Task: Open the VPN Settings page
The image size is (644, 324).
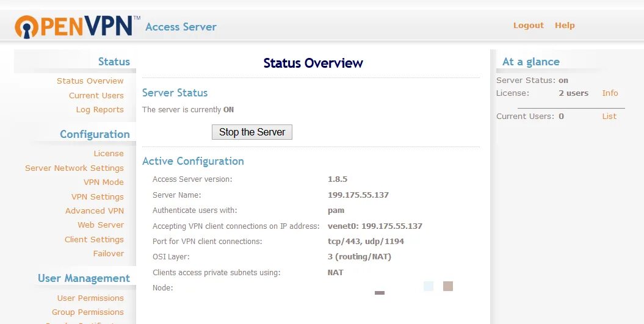Action: tap(98, 196)
